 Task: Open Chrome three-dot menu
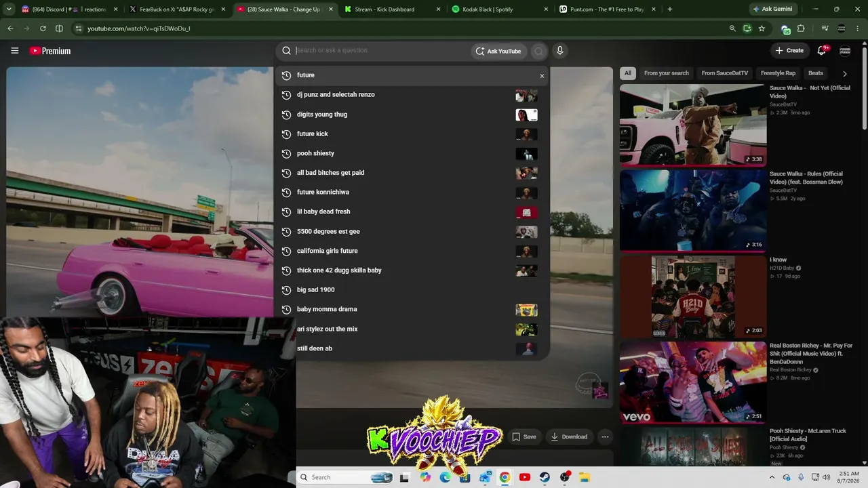click(859, 28)
